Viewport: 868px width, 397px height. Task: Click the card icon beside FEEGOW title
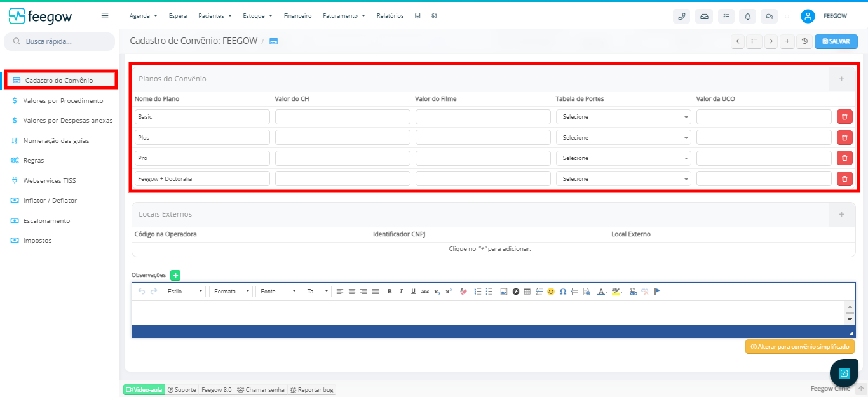[x=273, y=41]
